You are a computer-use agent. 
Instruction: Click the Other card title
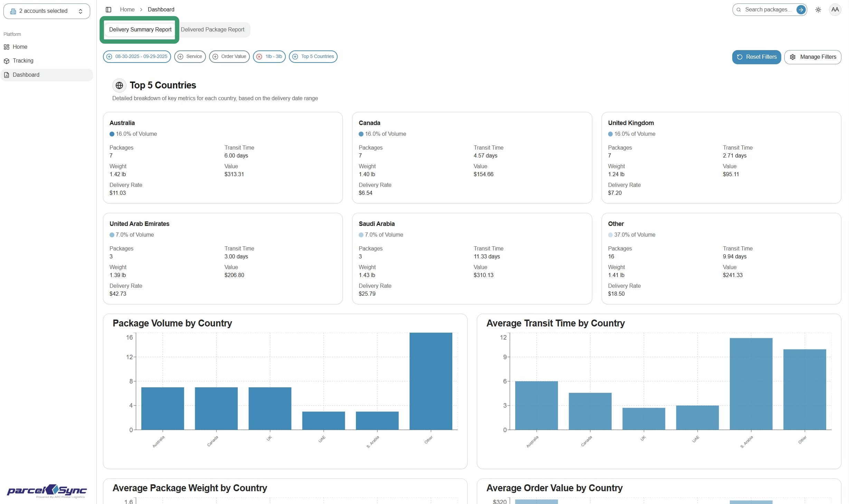[616, 224]
